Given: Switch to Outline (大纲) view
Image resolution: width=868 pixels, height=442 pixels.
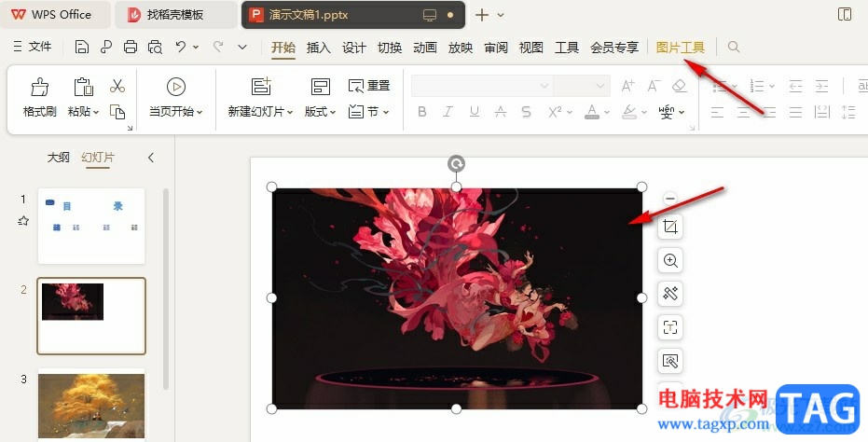Looking at the screenshot, I should point(58,158).
